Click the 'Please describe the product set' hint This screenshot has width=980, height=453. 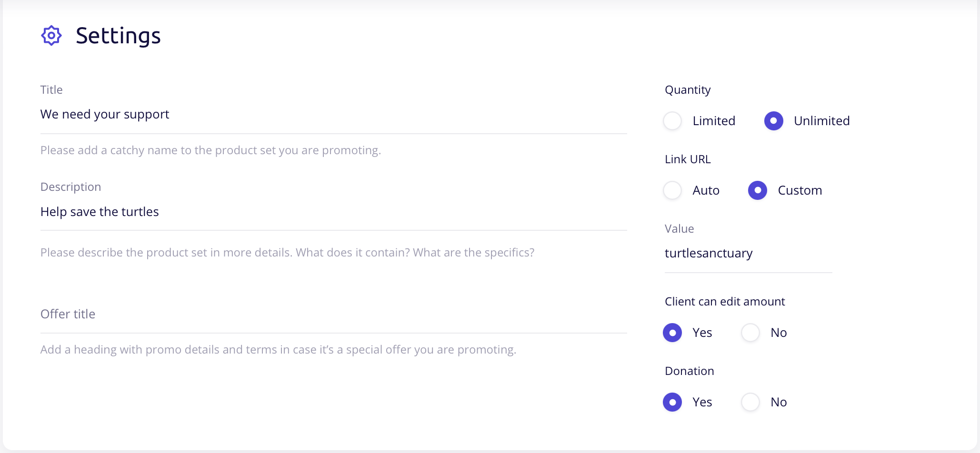tap(287, 253)
